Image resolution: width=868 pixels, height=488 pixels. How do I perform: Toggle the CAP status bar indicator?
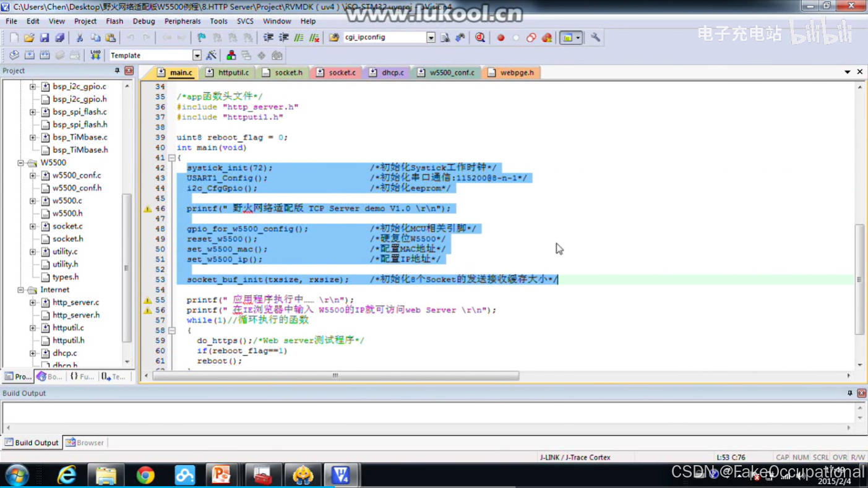click(x=782, y=458)
